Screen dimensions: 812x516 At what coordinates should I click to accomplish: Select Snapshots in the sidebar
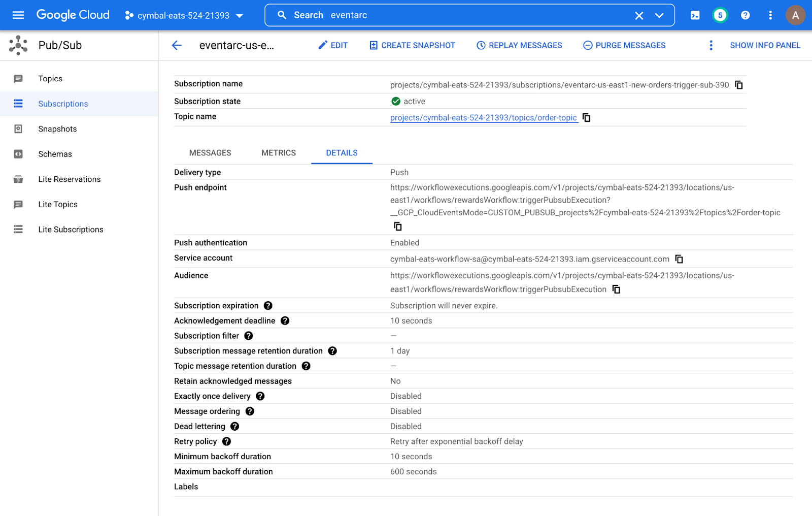[57, 129]
